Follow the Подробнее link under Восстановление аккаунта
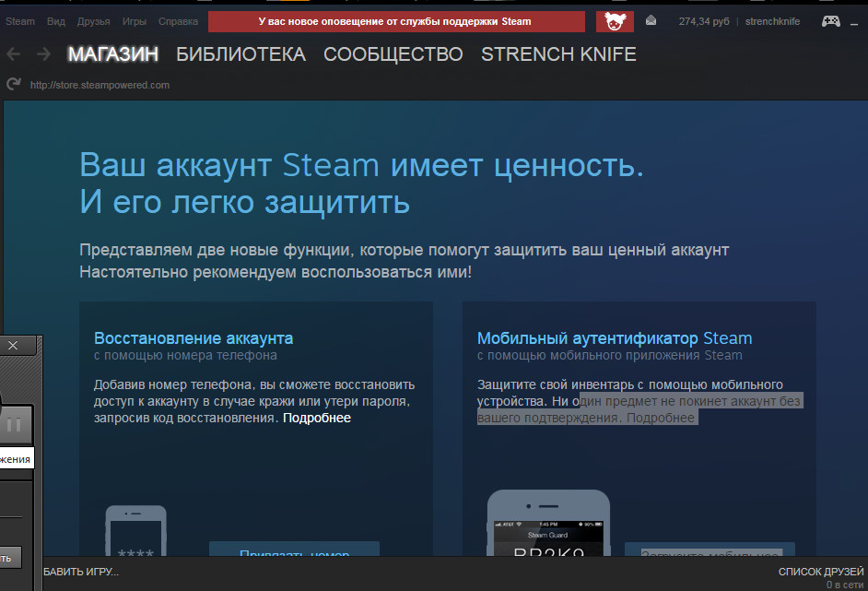 tap(317, 418)
